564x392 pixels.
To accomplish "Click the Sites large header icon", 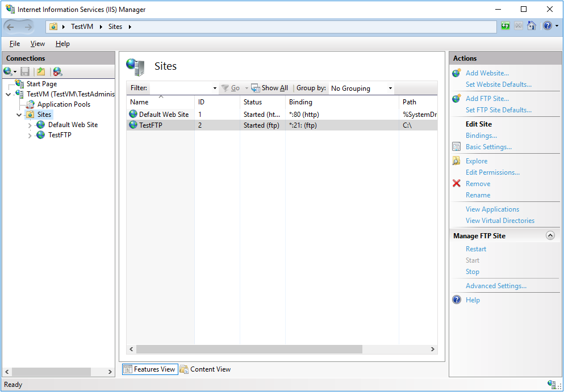I will 136,67.
